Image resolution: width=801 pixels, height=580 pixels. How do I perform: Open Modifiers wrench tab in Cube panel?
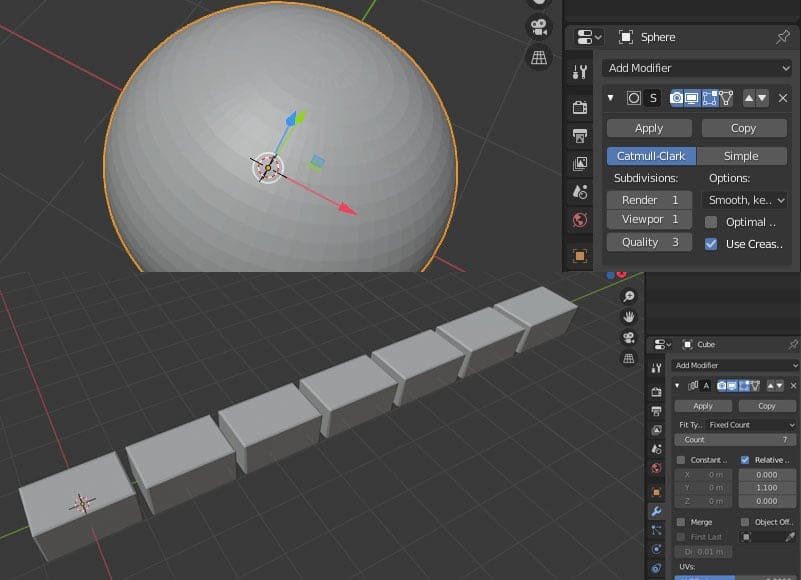coord(656,511)
